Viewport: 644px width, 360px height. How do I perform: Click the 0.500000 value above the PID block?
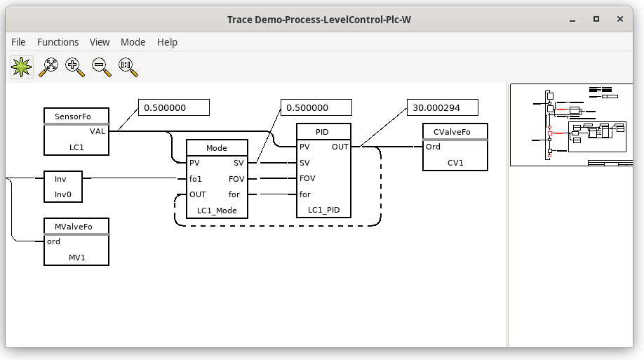316,107
